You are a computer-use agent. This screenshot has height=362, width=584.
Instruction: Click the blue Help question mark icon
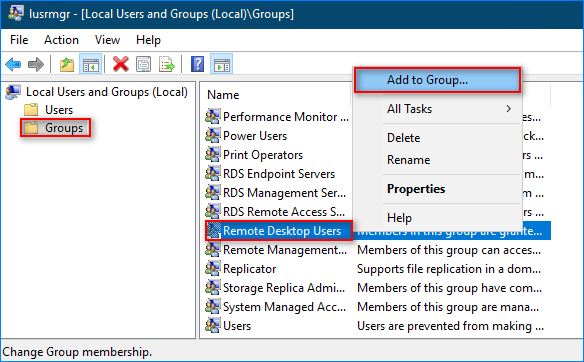pos(197,64)
